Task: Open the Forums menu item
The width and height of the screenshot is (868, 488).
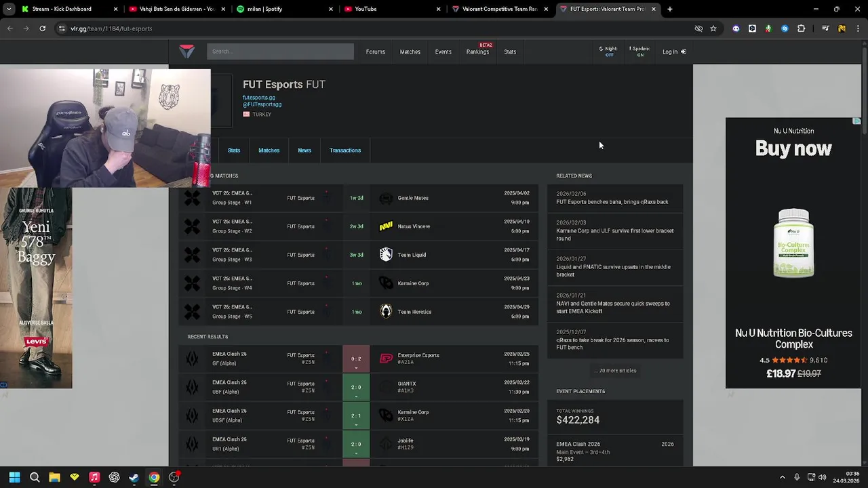Action: (375, 52)
